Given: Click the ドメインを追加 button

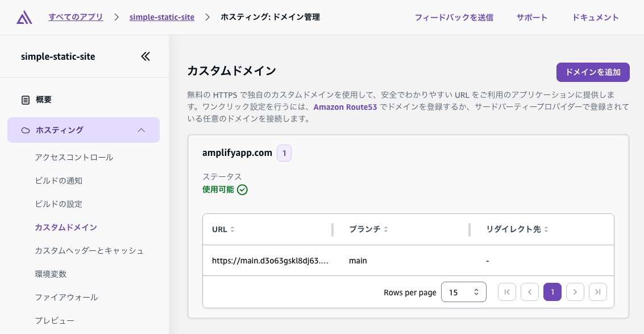Looking at the screenshot, I should click(x=593, y=72).
